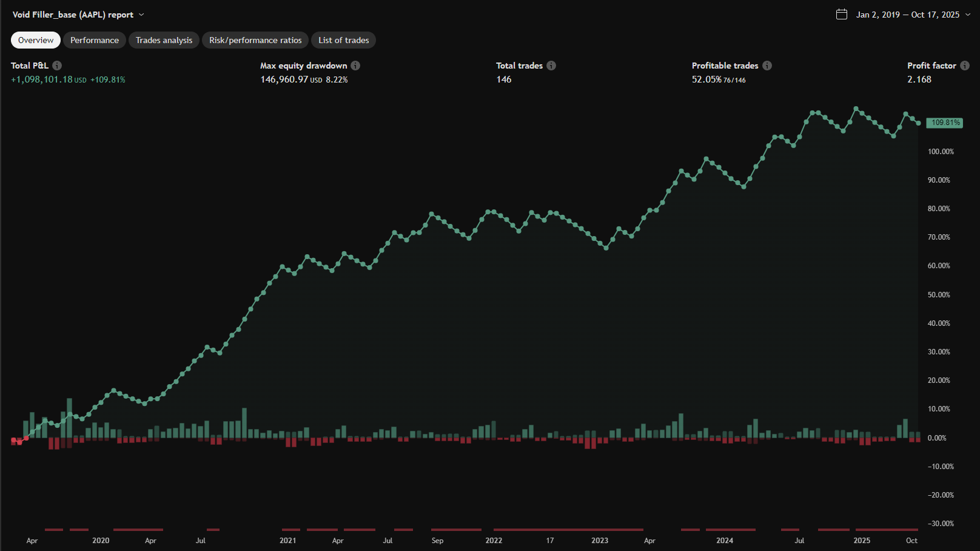Viewport: 980px width, 551px height.
Task: Click the Profitable trades info icon
Action: (767, 66)
